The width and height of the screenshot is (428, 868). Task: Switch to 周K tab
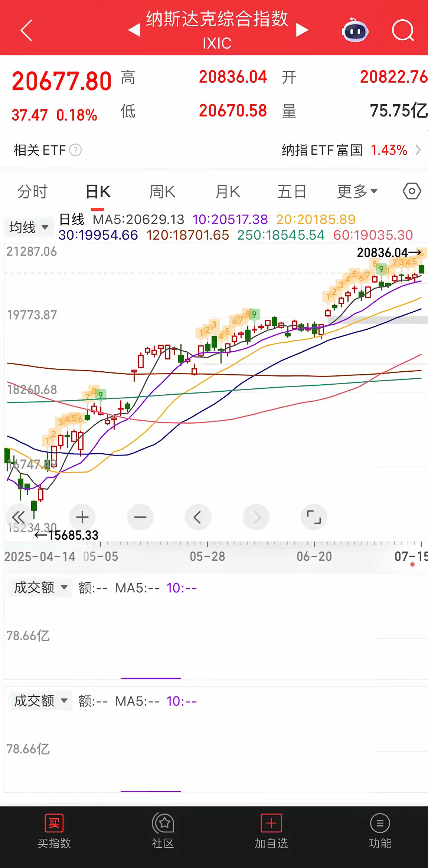tap(162, 192)
